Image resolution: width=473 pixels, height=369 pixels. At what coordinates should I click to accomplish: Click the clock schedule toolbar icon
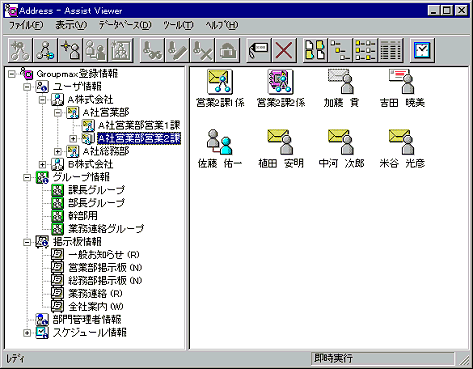(x=422, y=50)
